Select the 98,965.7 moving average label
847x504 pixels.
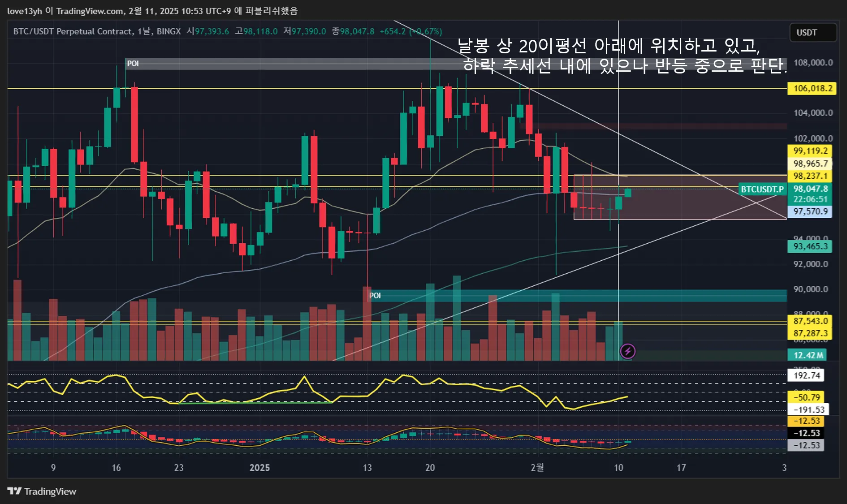(x=810, y=164)
